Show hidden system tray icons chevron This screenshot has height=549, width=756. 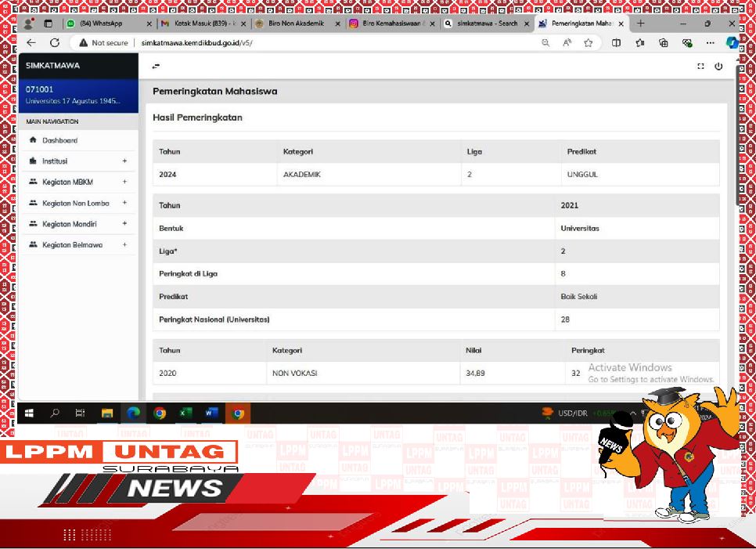click(x=633, y=414)
